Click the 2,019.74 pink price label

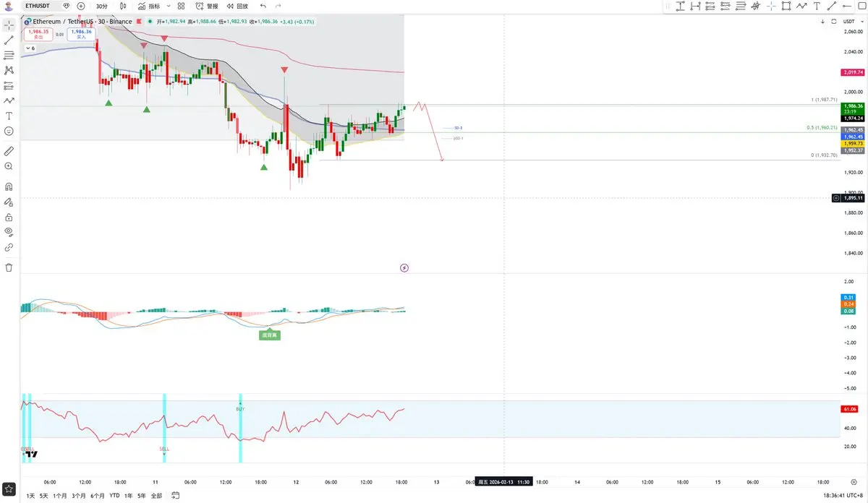click(852, 73)
